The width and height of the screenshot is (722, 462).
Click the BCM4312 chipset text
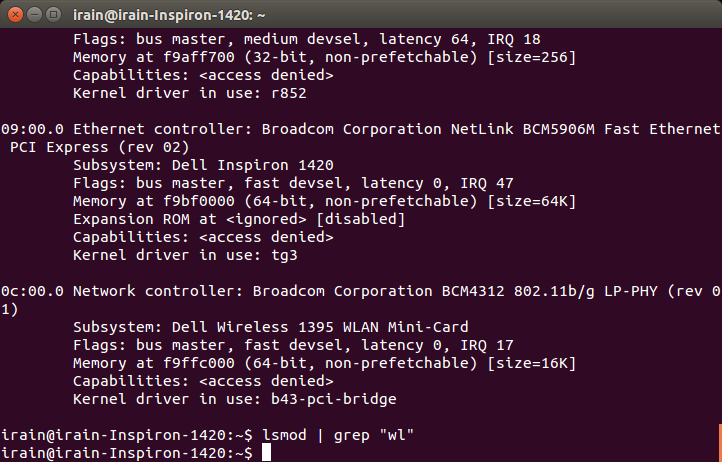pos(473,291)
